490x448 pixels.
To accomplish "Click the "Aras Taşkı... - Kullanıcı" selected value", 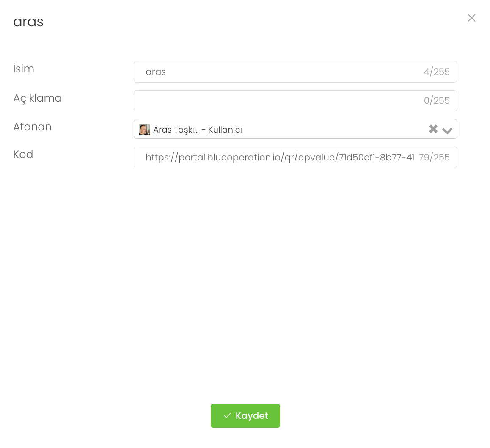I will click(x=198, y=130).
